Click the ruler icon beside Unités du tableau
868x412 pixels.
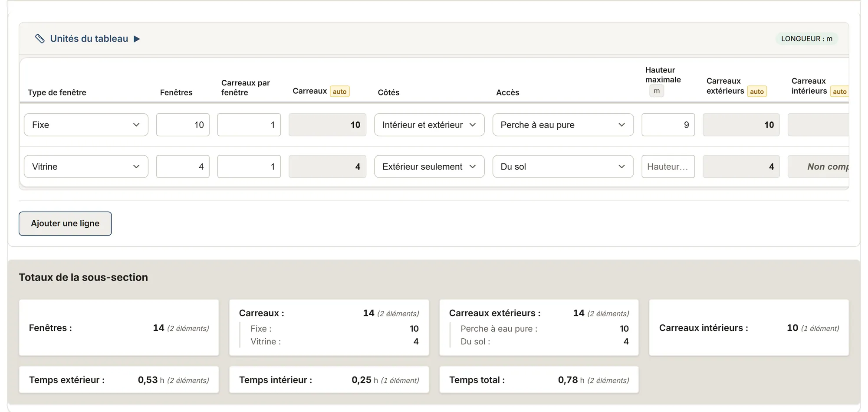[40, 39]
